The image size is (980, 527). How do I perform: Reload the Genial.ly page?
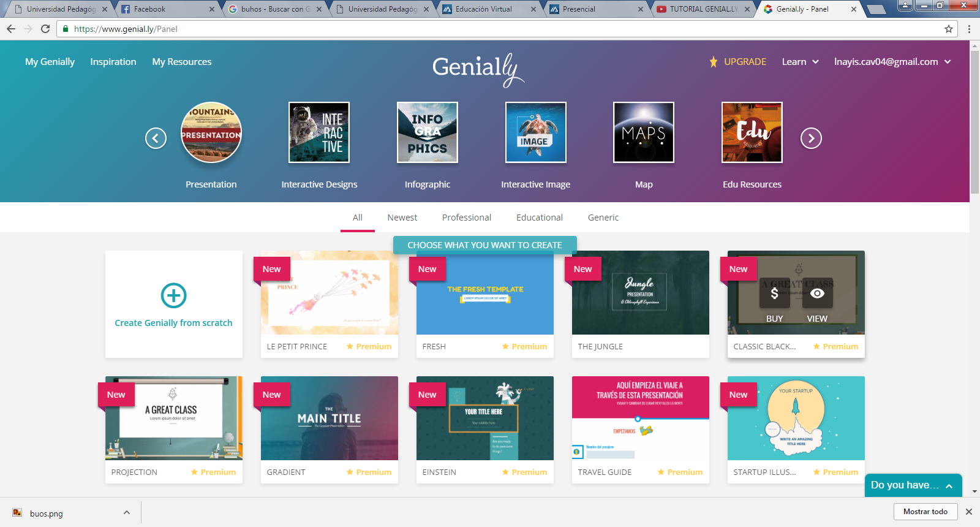click(x=45, y=29)
